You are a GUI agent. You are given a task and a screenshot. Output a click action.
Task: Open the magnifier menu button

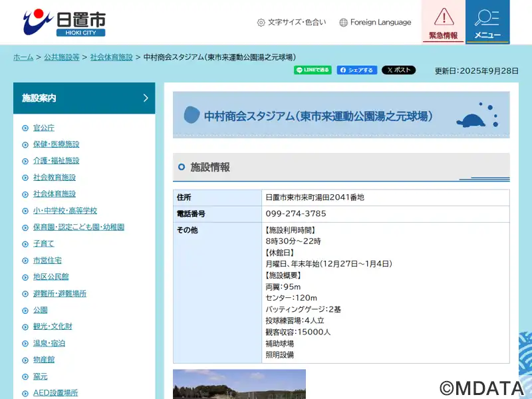(487, 21)
